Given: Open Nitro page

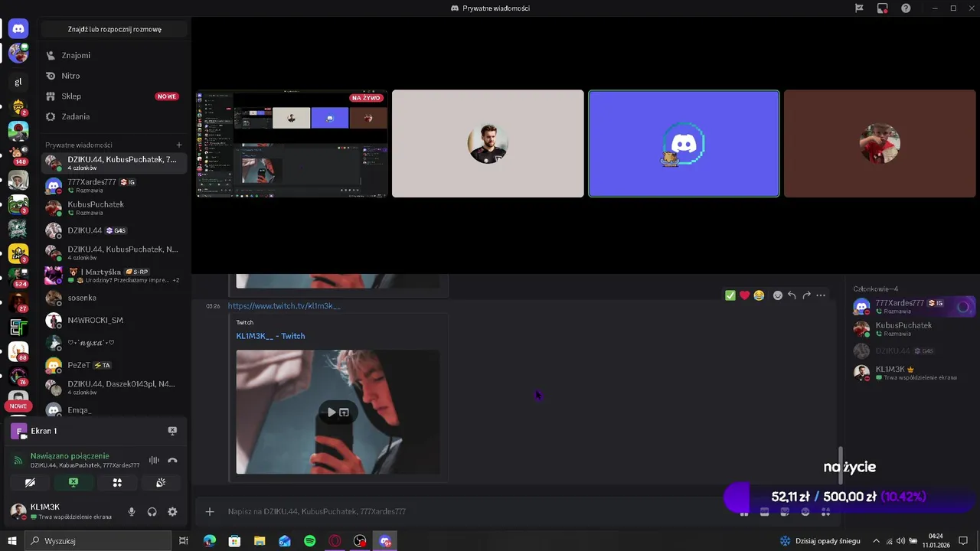Looking at the screenshot, I should click(x=115, y=76).
